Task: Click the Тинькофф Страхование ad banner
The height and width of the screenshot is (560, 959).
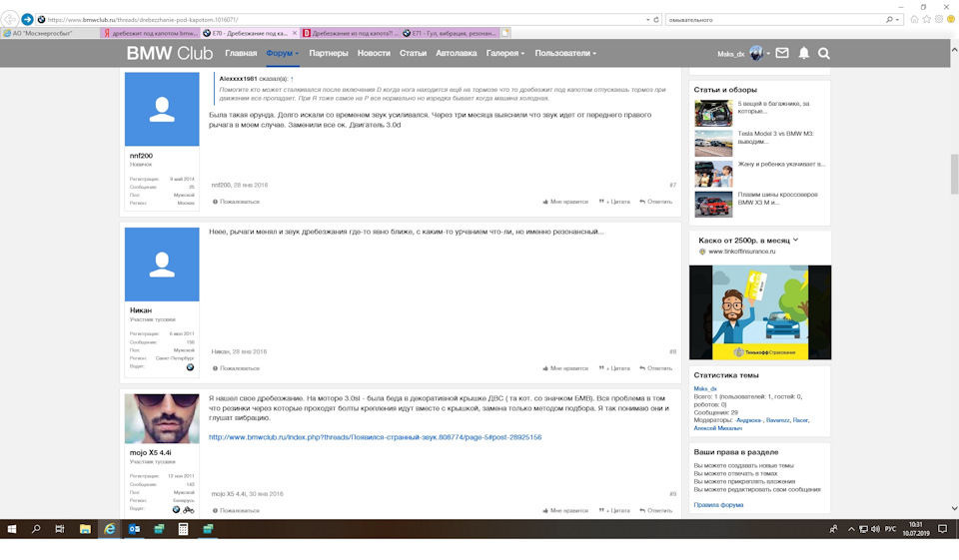Action: point(760,312)
